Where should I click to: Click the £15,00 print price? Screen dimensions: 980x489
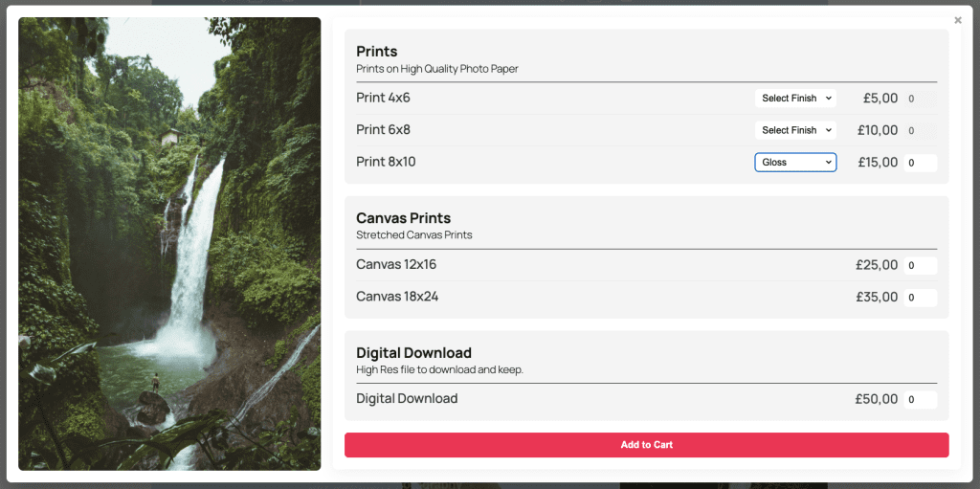tap(877, 163)
